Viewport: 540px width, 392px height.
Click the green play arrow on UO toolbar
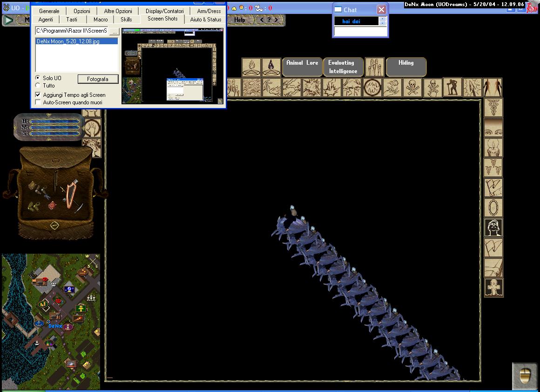8,20
